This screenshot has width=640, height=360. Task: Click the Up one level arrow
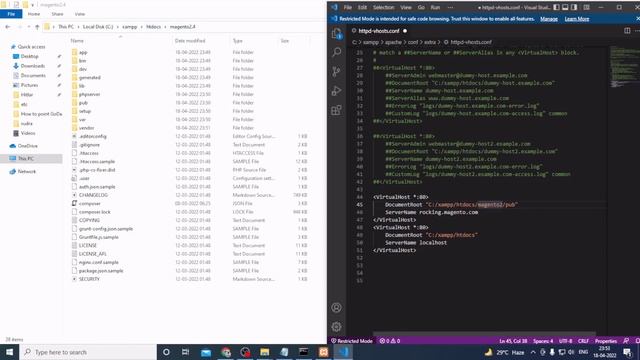37,27
